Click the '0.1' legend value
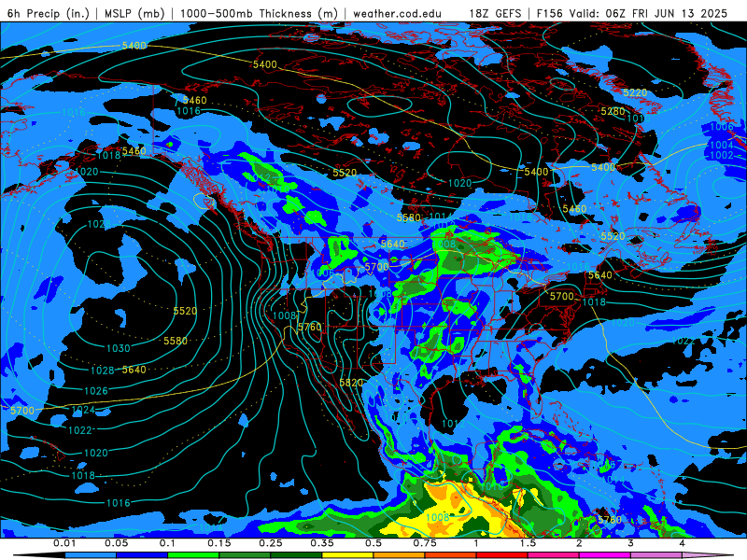Image resolution: width=747 pixels, height=560 pixels. pyautogui.click(x=167, y=543)
